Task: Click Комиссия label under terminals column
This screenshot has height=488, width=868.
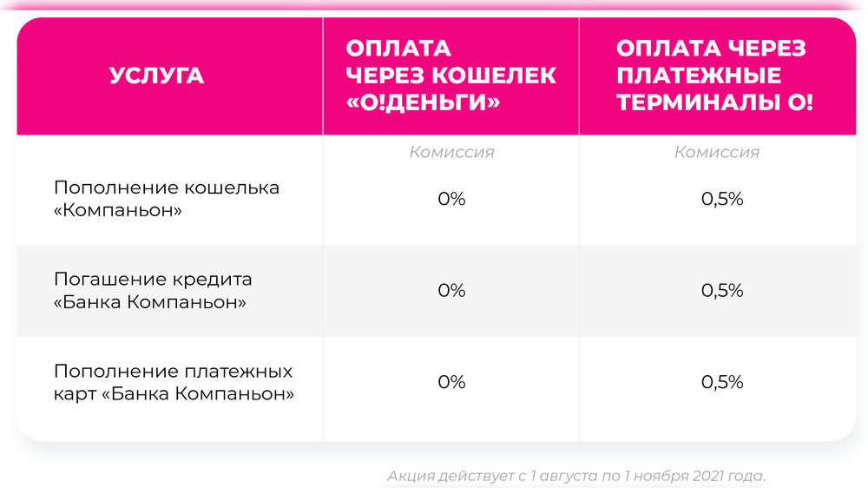Action: pos(717,153)
